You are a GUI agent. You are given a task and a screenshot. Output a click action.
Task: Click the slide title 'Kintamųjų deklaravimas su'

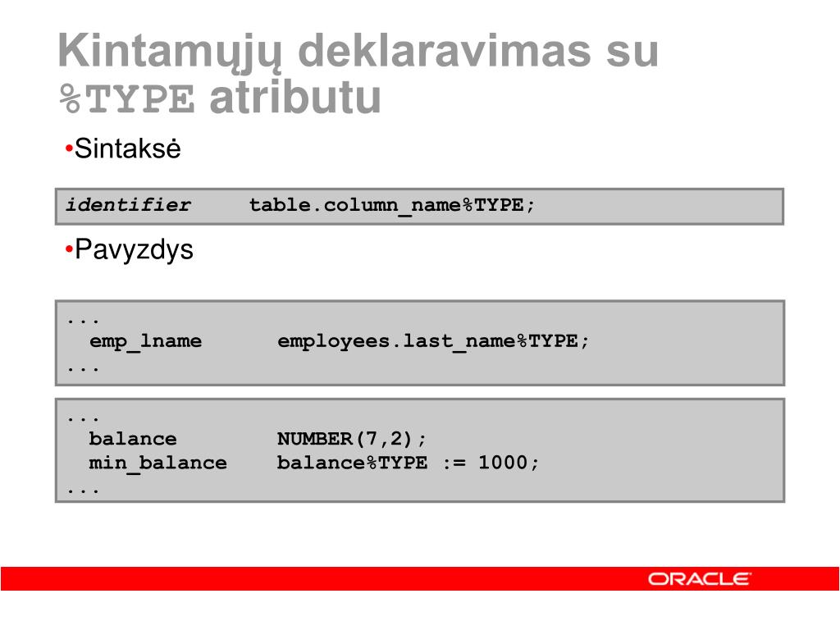click(x=358, y=52)
